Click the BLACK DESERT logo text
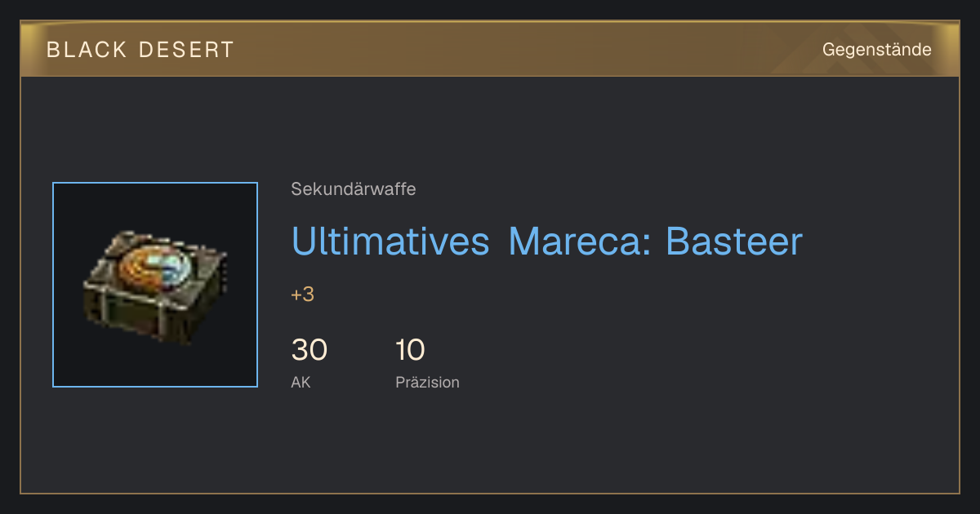The height and width of the screenshot is (514, 980). 140,50
